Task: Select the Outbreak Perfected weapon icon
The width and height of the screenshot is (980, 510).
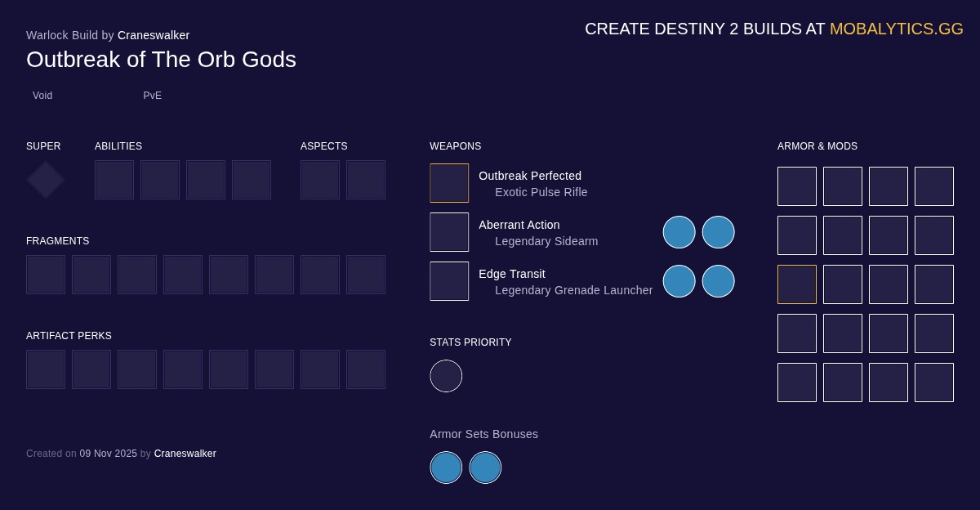Action: click(449, 182)
